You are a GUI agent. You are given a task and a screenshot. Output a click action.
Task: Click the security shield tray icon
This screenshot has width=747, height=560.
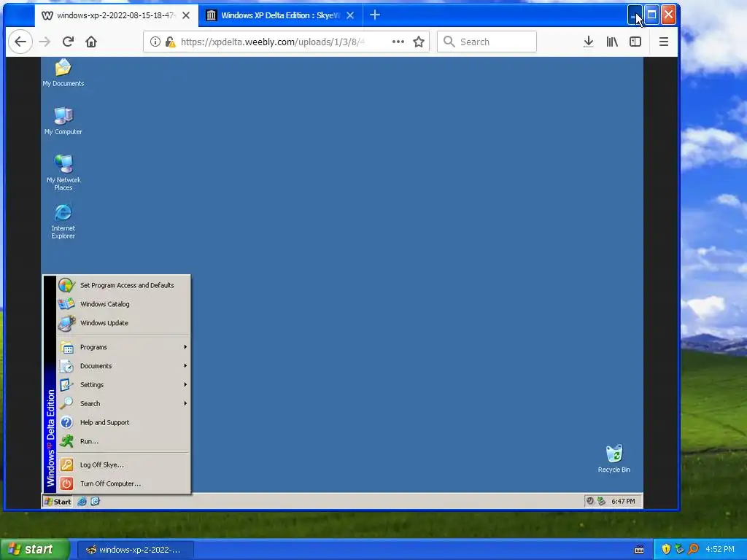[666, 550]
